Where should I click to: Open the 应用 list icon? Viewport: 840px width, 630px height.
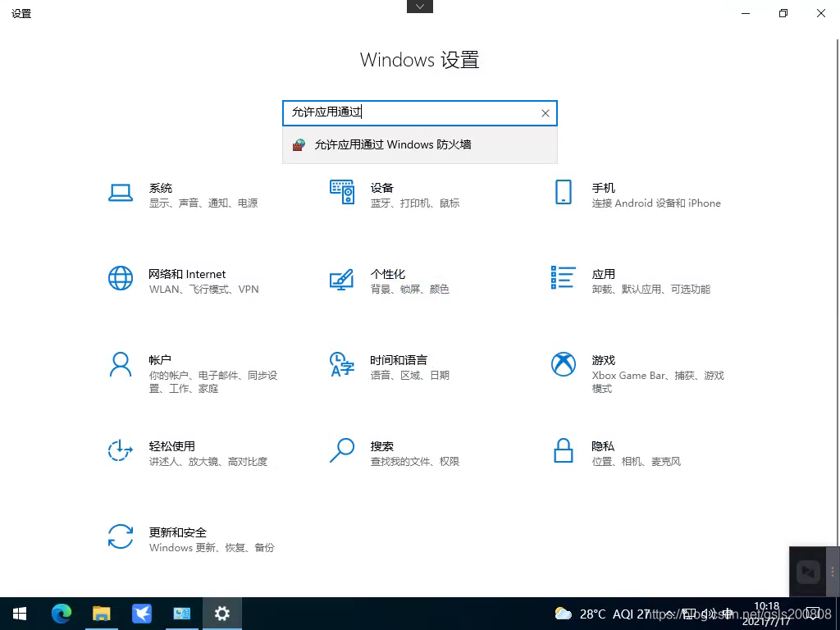(563, 277)
